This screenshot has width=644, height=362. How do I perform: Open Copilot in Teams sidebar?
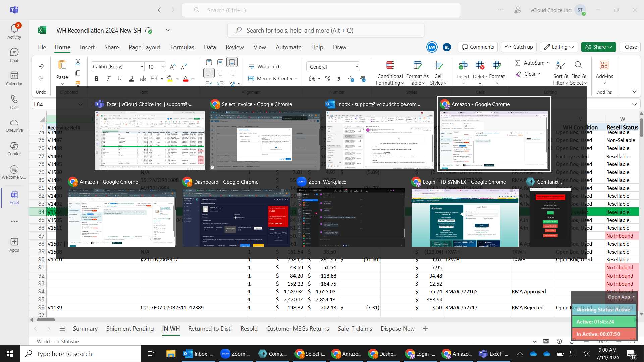14,149
